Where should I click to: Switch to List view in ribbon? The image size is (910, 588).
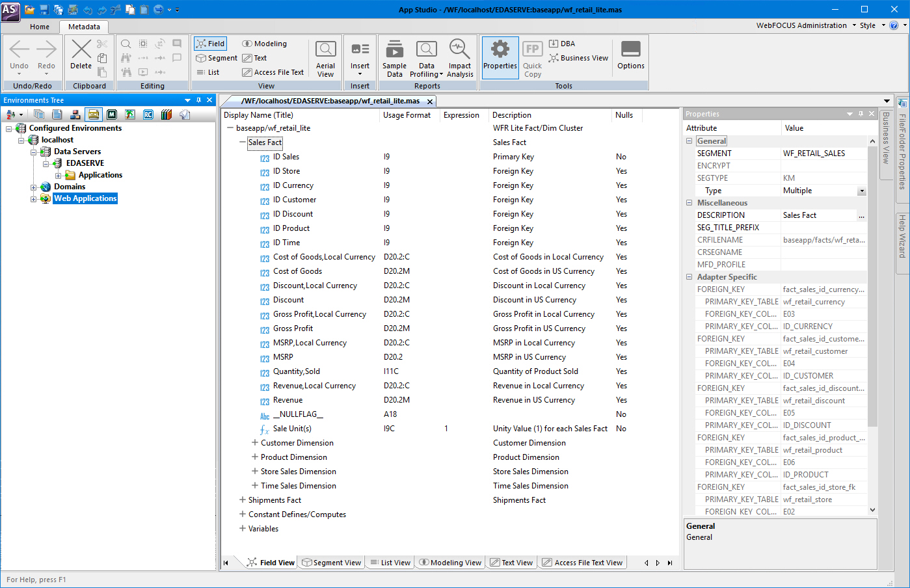(208, 72)
